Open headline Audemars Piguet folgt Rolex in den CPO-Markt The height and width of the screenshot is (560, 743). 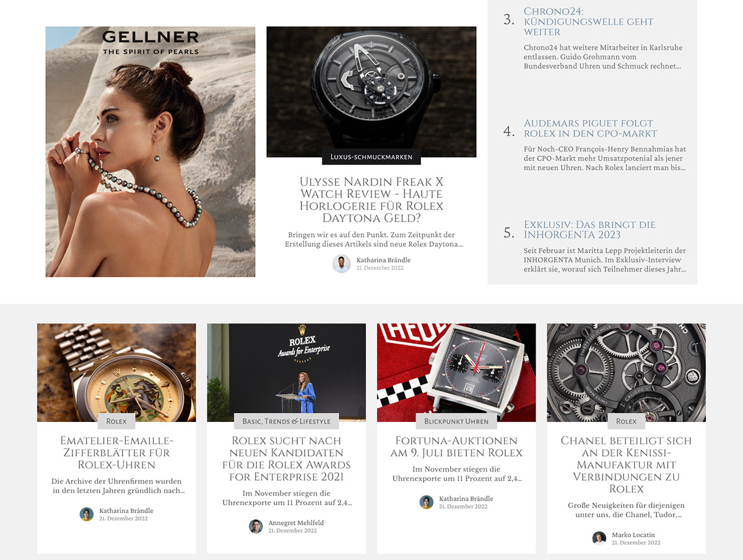pos(590,128)
